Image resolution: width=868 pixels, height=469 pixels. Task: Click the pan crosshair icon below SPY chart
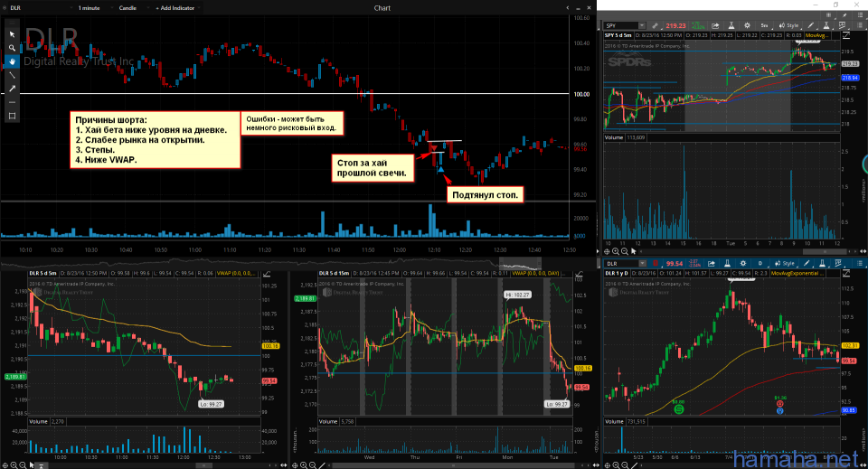coord(608,251)
